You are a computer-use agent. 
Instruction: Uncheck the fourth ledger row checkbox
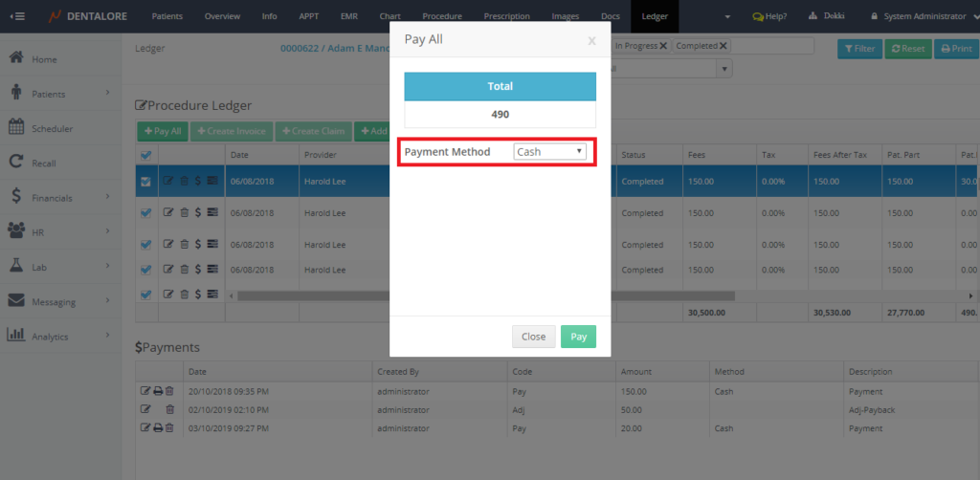[x=145, y=270]
